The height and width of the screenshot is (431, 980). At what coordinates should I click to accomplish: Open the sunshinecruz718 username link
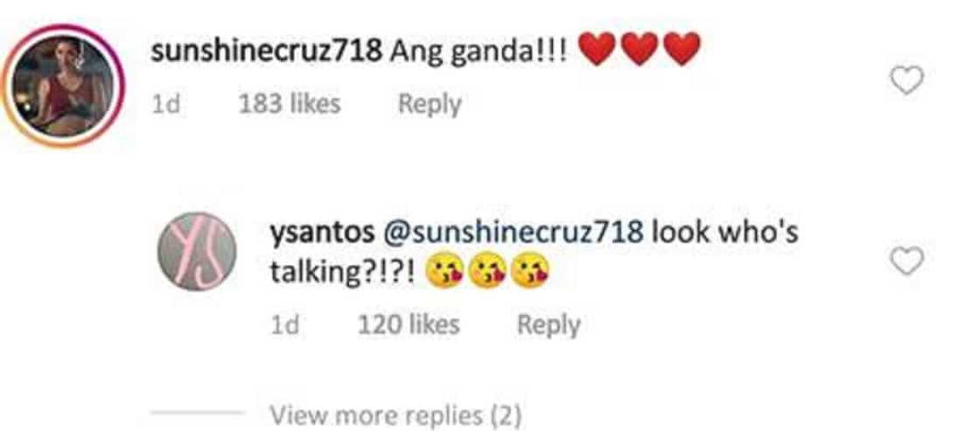[267, 53]
